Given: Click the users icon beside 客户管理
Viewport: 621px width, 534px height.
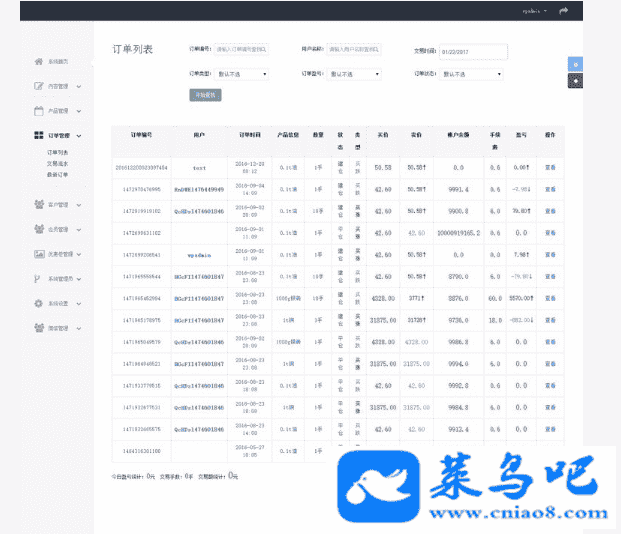Looking at the screenshot, I should tap(38, 204).
